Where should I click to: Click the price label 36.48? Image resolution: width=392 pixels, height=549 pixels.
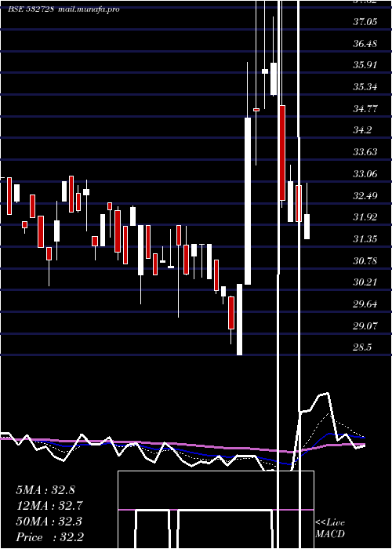[x=365, y=43]
